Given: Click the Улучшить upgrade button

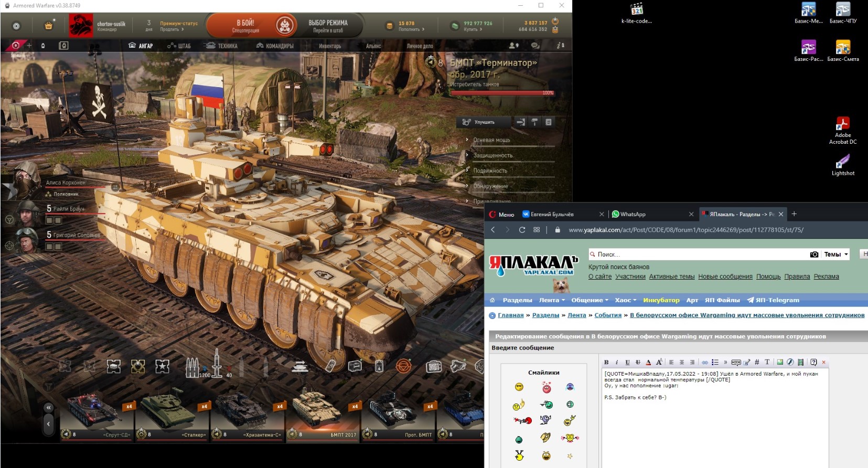Looking at the screenshot, I should point(483,122).
